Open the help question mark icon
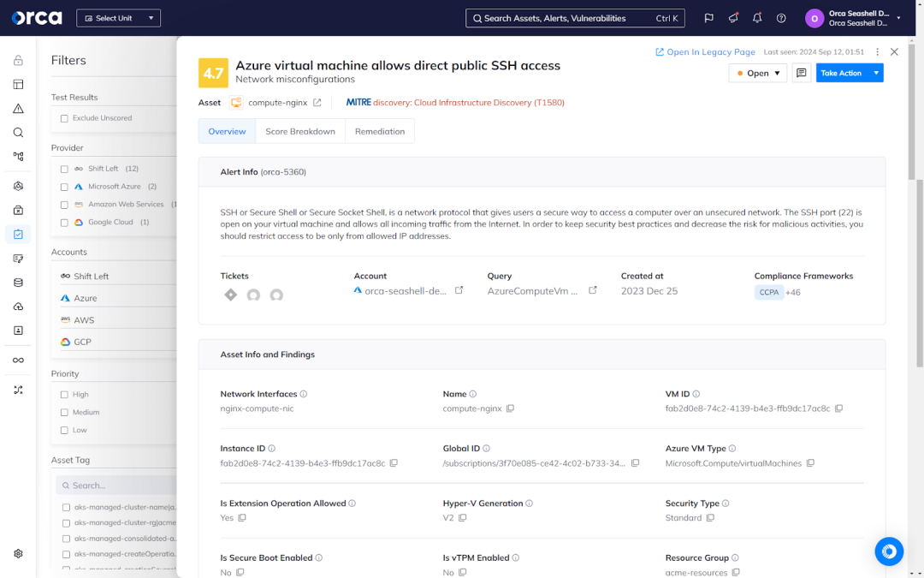The height and width of the screenshot is (578, 924). [781, 18]
